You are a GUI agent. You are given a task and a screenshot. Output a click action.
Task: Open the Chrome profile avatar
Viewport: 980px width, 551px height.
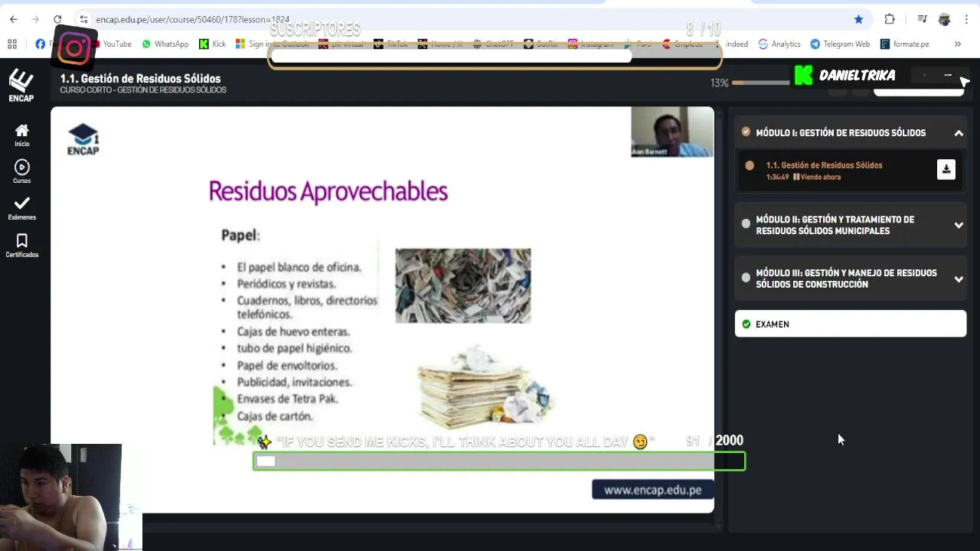point(944,19)
